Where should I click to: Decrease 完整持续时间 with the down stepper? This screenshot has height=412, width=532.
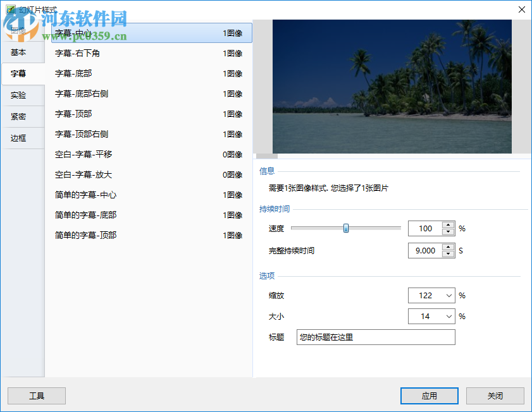[x=448, y=253]
